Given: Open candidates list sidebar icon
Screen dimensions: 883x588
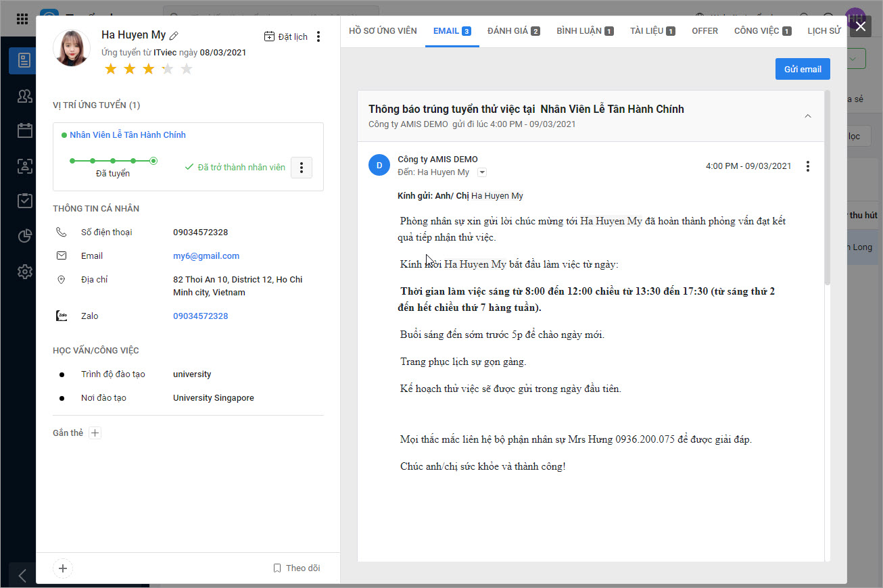Looking at the screenshot, I should (x=24, y=61).
